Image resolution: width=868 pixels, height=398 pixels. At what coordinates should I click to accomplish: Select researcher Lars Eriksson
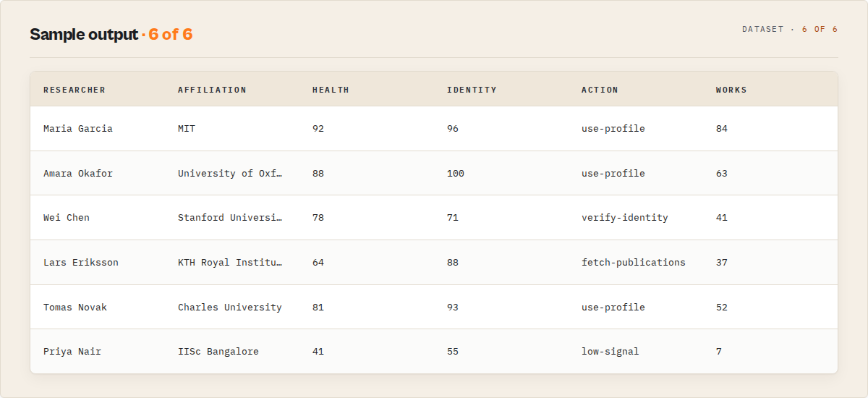pyautogui.click(x=81, y=263)
